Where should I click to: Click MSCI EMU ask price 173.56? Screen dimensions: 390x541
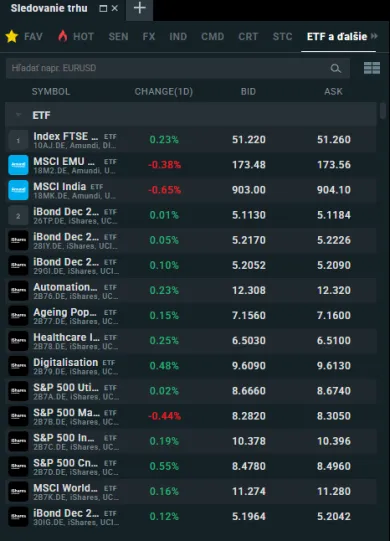click(334, 165)
